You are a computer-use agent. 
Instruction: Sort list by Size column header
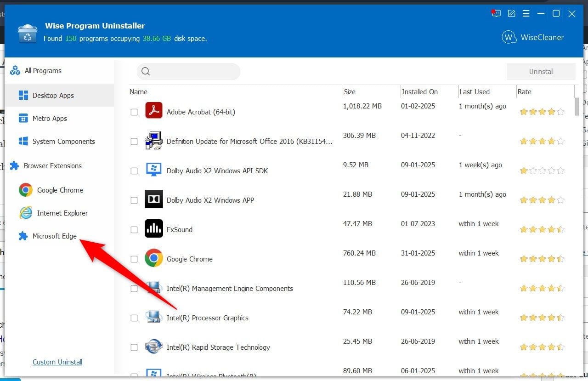(350, 91)
